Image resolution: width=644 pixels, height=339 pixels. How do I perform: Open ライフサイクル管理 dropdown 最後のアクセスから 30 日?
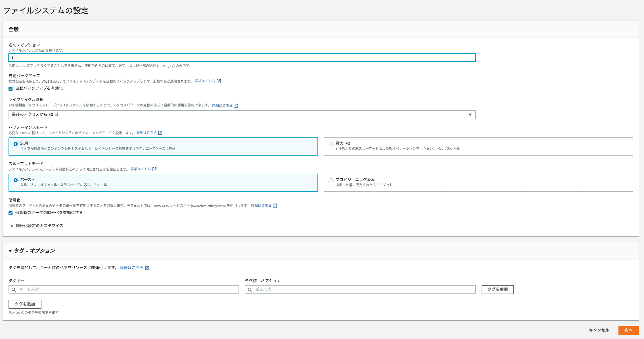[242, 115]
